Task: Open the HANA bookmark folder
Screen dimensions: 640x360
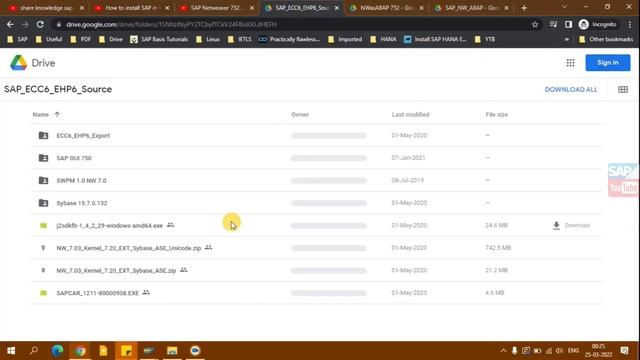Action: pos(383,39)
